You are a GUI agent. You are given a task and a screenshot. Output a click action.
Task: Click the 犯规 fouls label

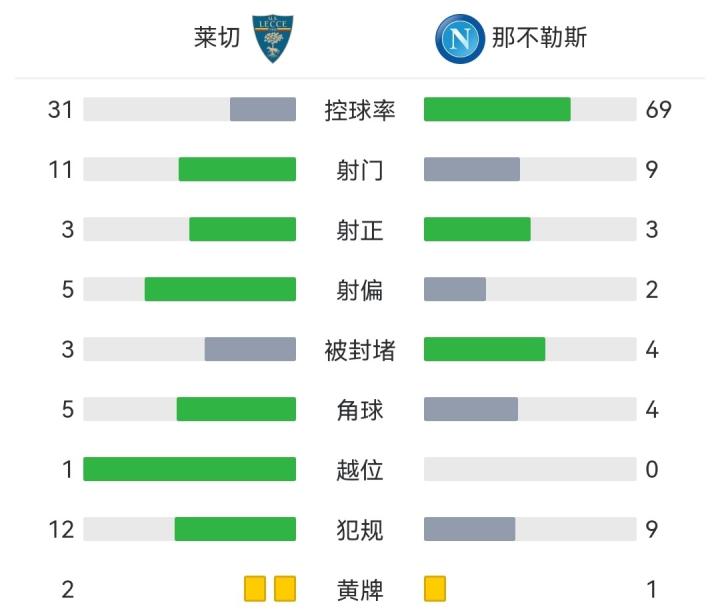click(x=360, y=529)
